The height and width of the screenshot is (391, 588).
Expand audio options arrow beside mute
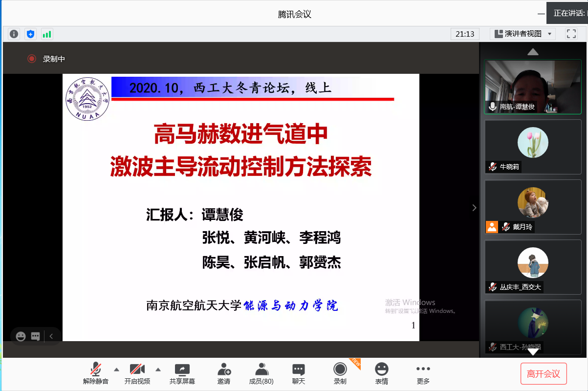pos(116,369)
